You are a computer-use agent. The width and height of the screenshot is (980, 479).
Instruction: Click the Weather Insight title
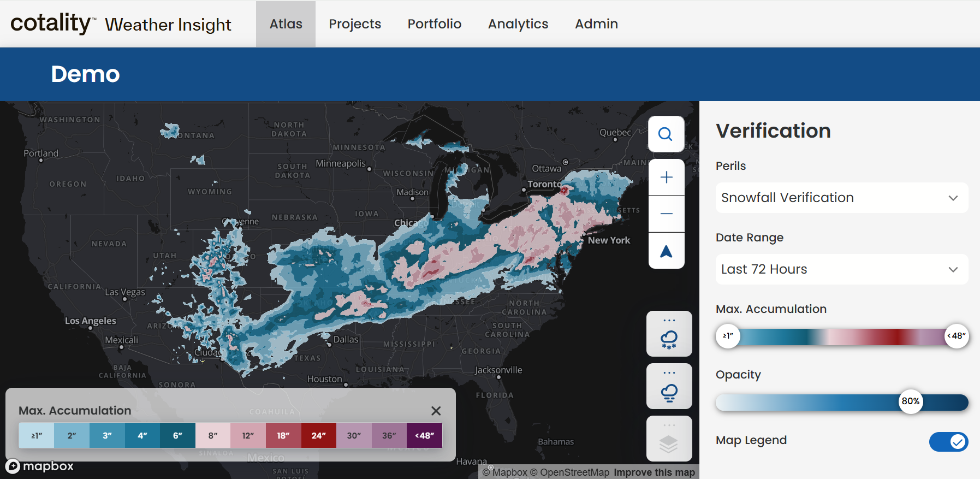tap(168, 25)
